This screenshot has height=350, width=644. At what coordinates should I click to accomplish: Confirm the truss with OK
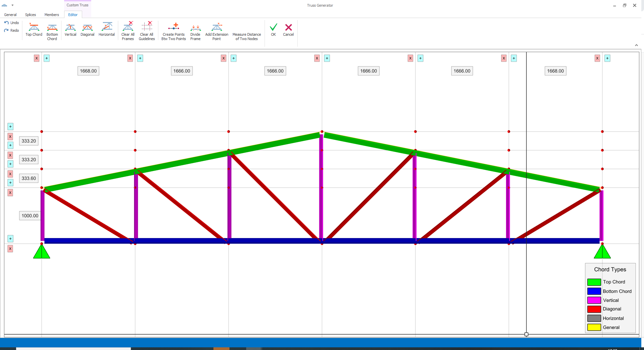tap(273, 30)
